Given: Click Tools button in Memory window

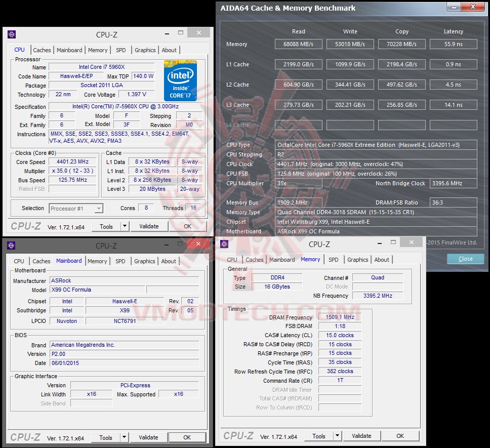Looking at the screenshot, I should [x=319, y=436].
